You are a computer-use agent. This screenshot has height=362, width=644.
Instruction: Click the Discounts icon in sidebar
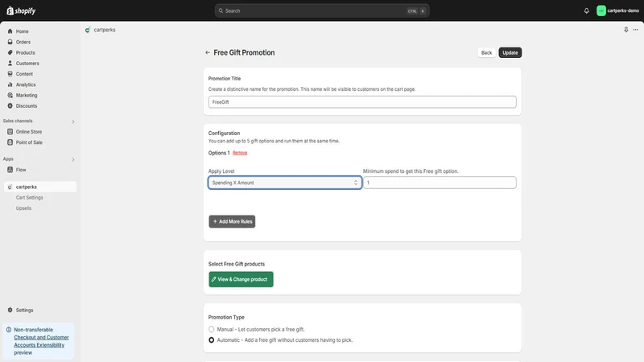pyautogui.click(x=10, y=106)
